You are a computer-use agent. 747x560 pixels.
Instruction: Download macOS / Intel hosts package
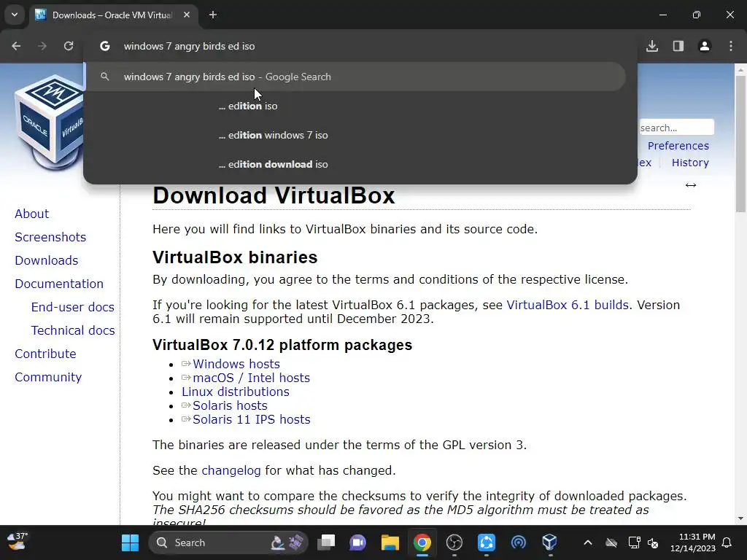pyautogui.click(x=251, y=378)
